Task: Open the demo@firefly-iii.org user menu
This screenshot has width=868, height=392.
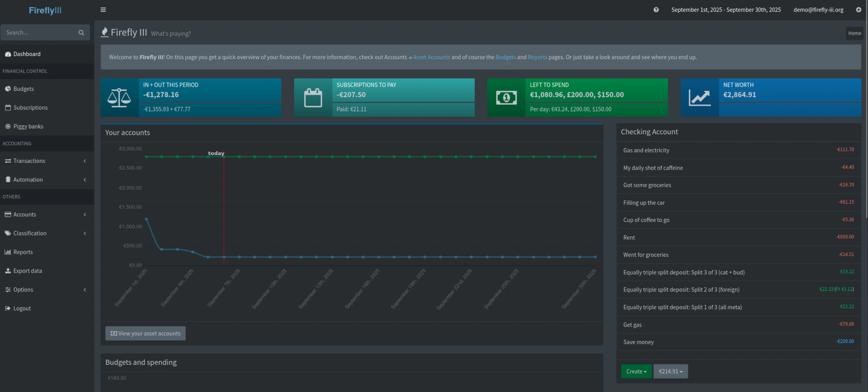Action: (818, 10)
